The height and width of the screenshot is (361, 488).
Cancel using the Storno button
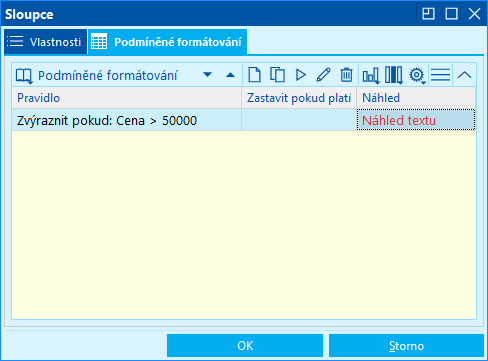click(406, 346)
